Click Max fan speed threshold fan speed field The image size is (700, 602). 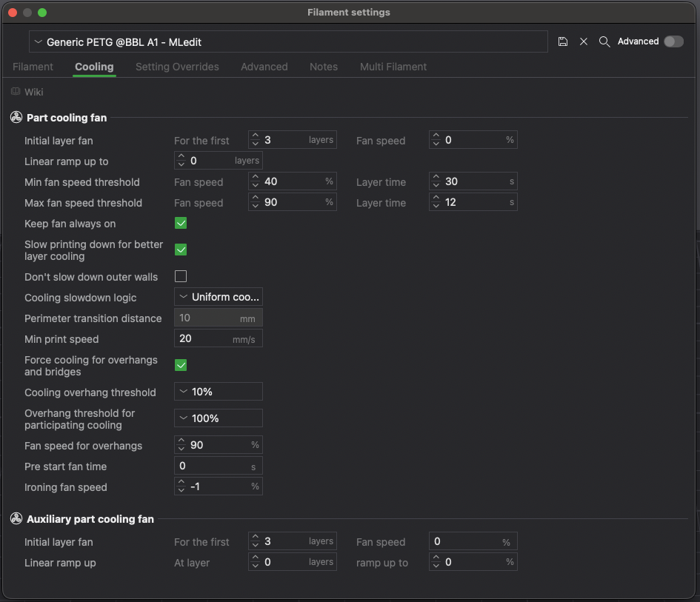tap(293, 201)
